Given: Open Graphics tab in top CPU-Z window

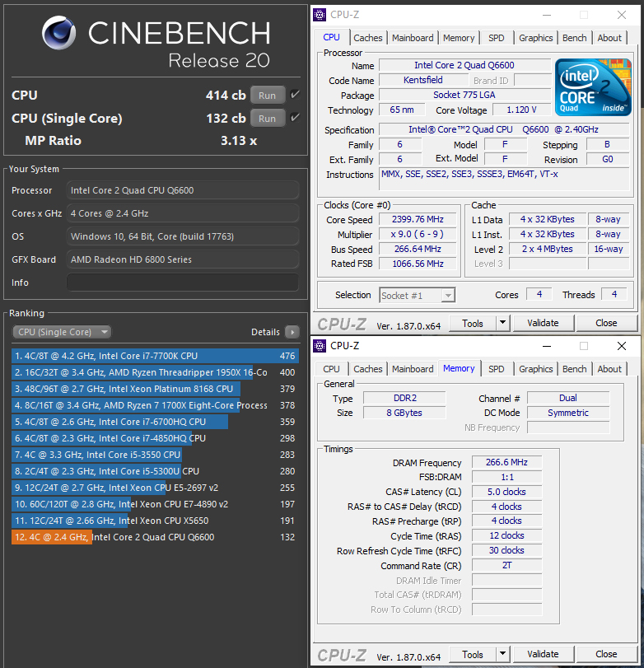Looking at the screenshot, I should tap(536, 38).
